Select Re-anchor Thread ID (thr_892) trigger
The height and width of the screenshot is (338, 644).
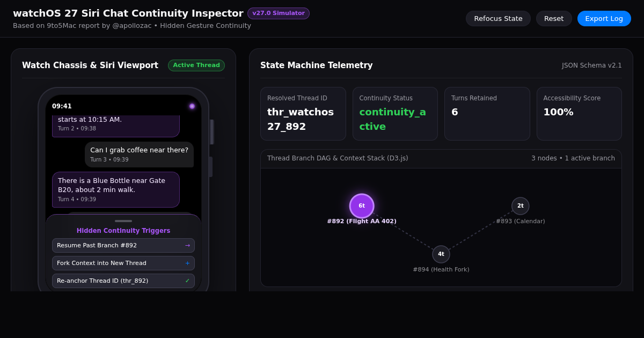pos(123,281)
